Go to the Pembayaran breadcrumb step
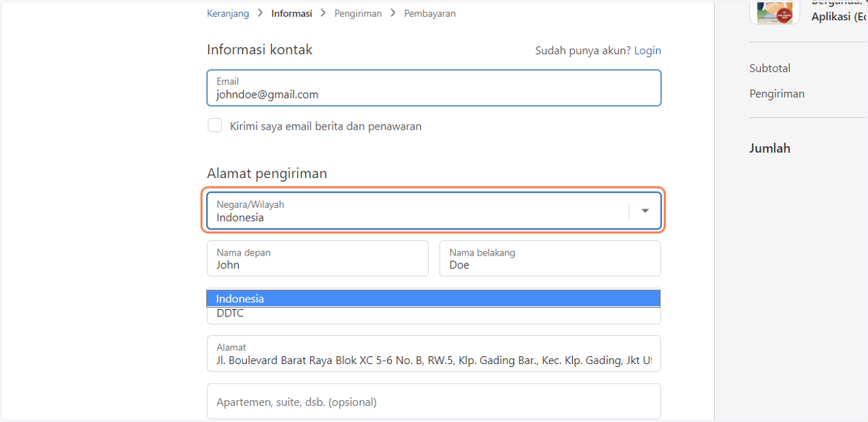Screen dimensions: 868x422 430,13
